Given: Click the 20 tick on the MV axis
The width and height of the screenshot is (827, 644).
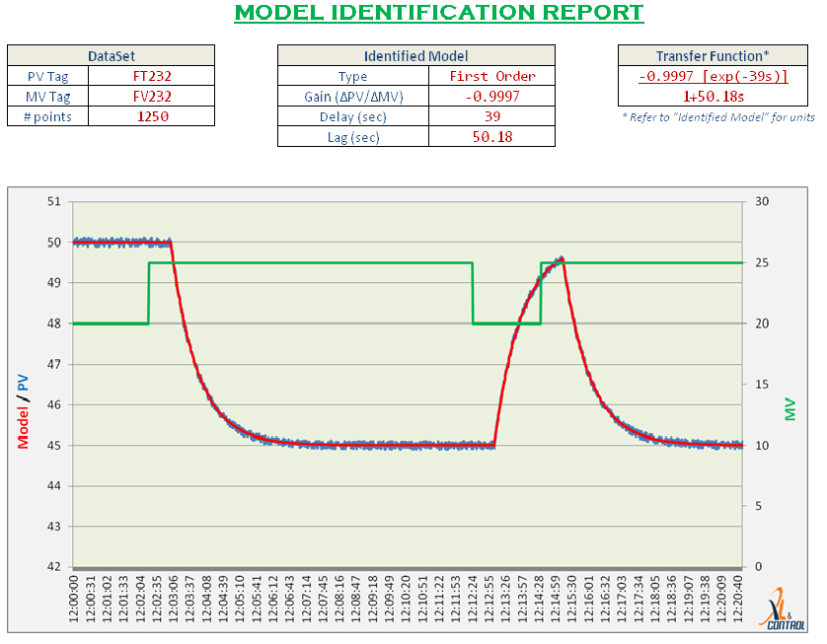Looking at the screenshot, I should (762, 323).
